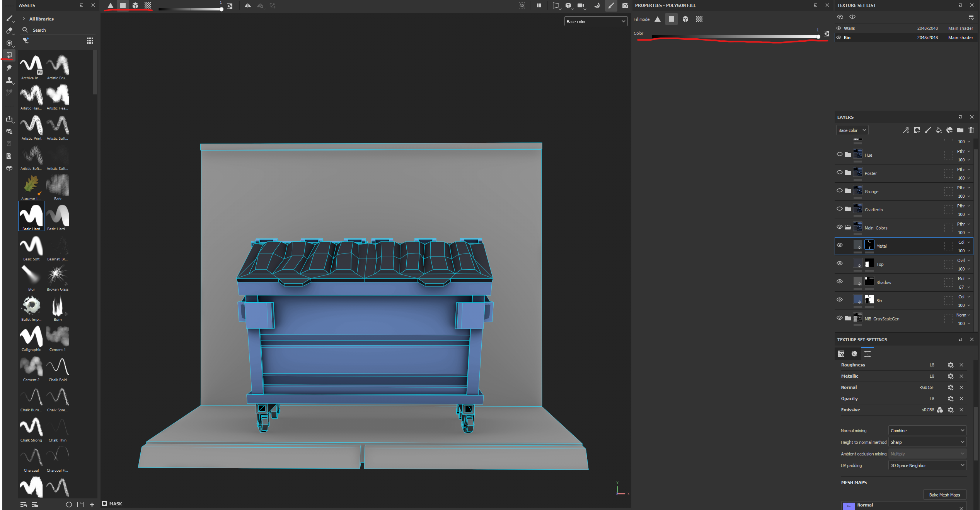This screenshot has width=980, height=510.
Task: Open the UV padding dropdown
Action: [x=927, y=466]
